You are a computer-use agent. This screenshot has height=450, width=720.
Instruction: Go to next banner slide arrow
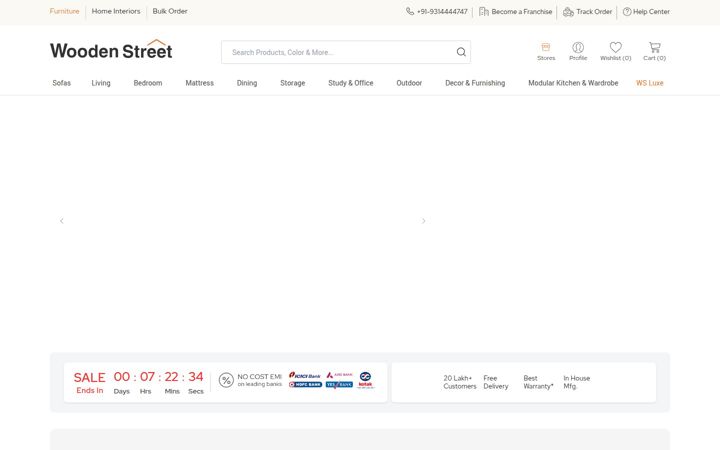423,221
